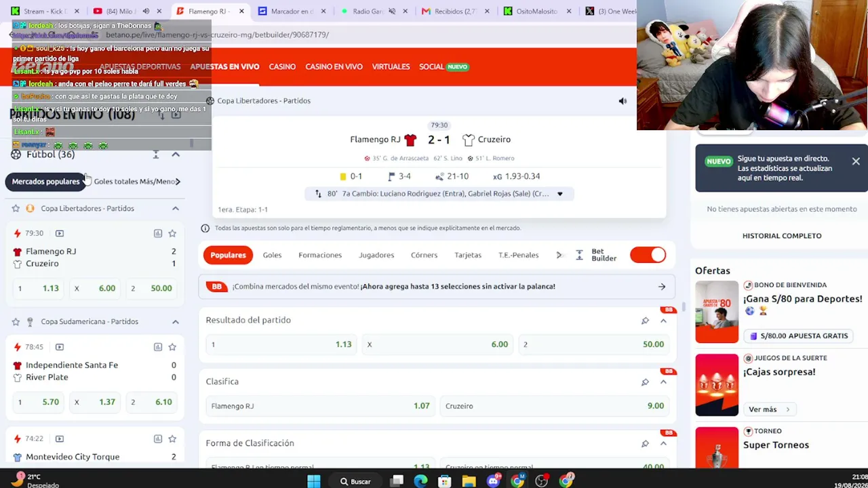
Task: Bet on the draw at 6.00 in main market
Action: 438,344
